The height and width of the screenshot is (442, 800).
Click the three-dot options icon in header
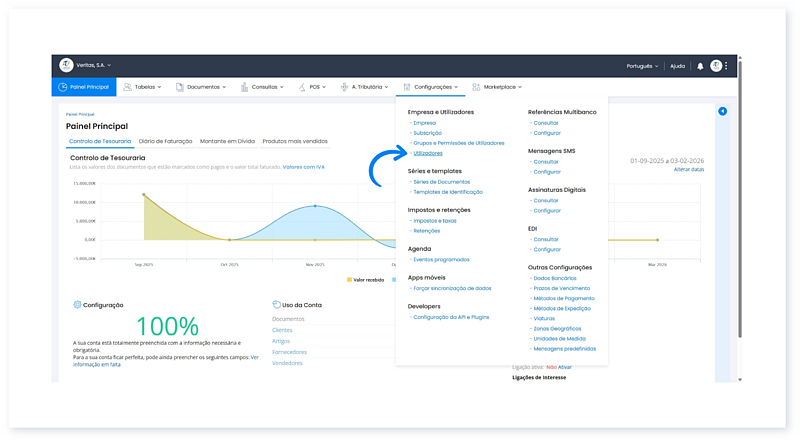(727, 66)
